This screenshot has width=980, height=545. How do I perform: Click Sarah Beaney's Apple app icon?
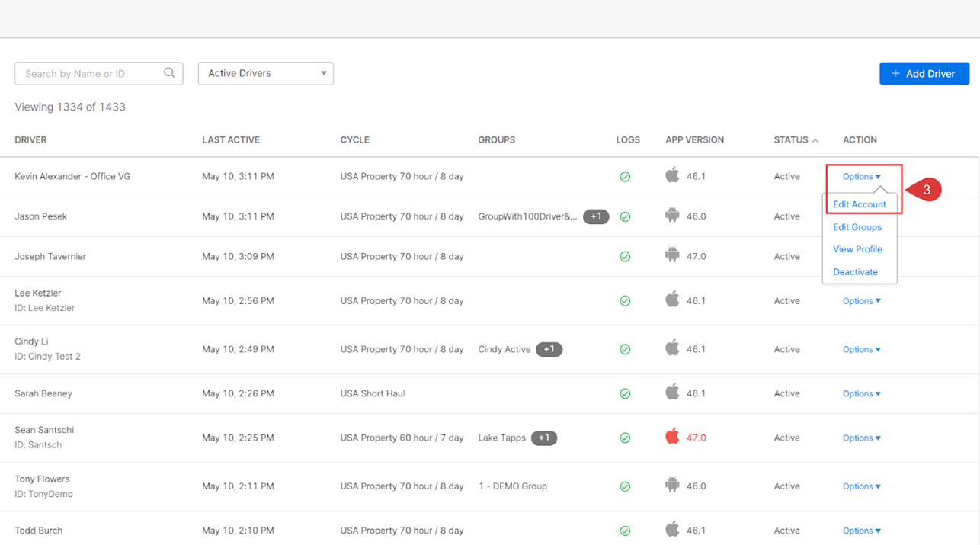point(672,393)
